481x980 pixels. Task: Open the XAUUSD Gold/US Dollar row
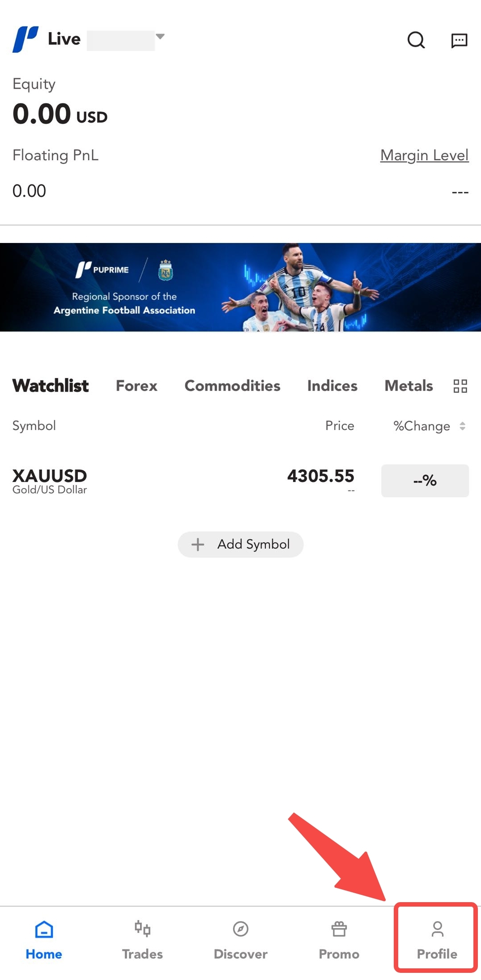240,481
